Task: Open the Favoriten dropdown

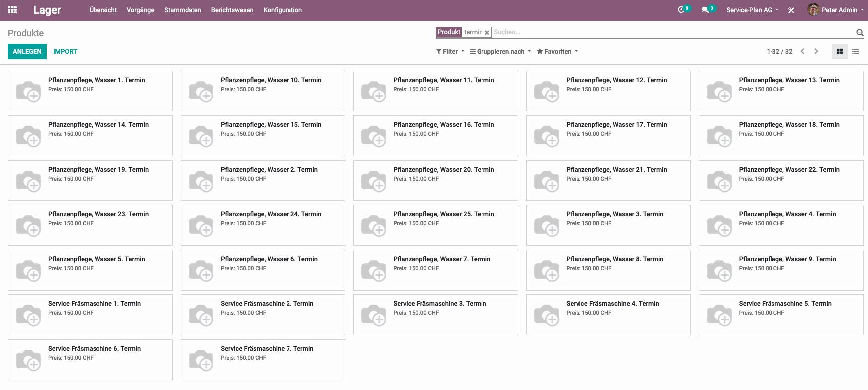Action: click(557, 51)
